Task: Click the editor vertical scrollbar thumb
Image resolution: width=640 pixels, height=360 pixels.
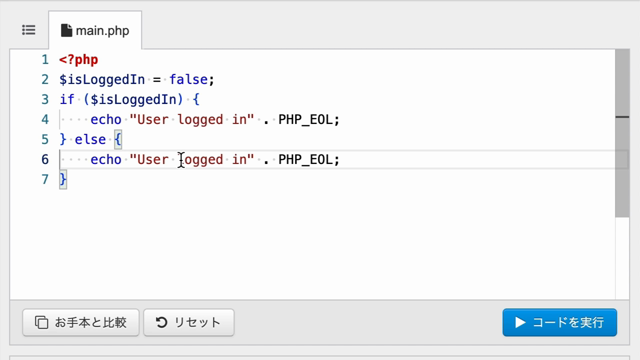Action: pos(622,133)
